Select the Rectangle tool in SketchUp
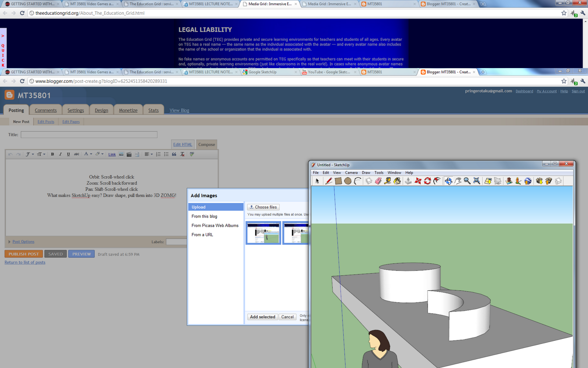588x368 pixels. [x=338, y=181]
